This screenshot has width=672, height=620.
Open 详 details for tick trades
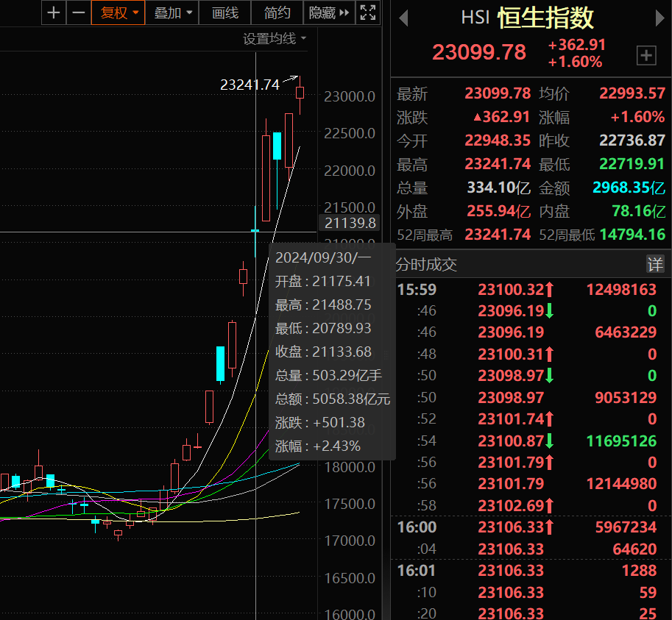coord(655,264)
